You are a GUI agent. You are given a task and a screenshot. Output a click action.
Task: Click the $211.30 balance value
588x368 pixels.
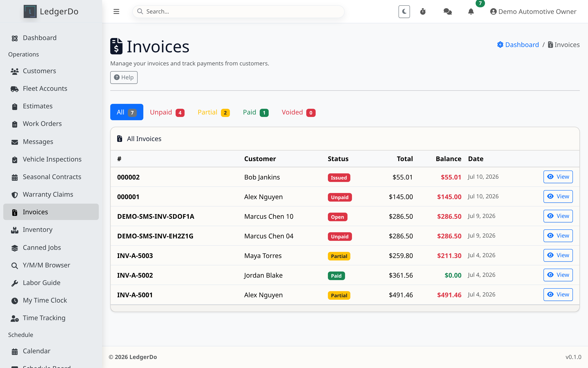tap(449, 256)
